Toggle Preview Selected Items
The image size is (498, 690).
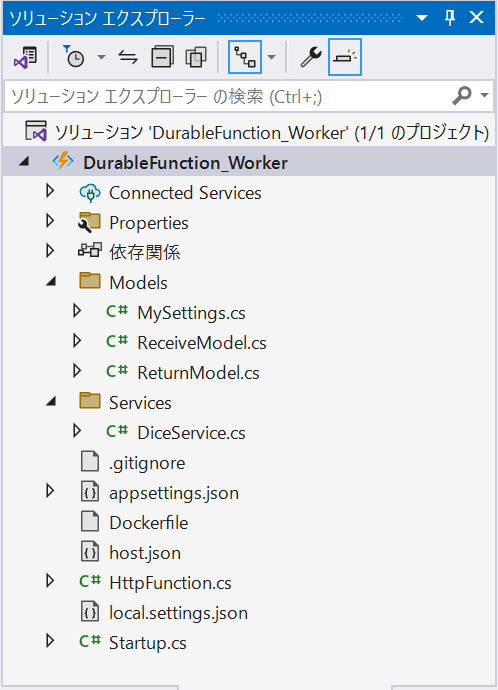pos(345,57)
